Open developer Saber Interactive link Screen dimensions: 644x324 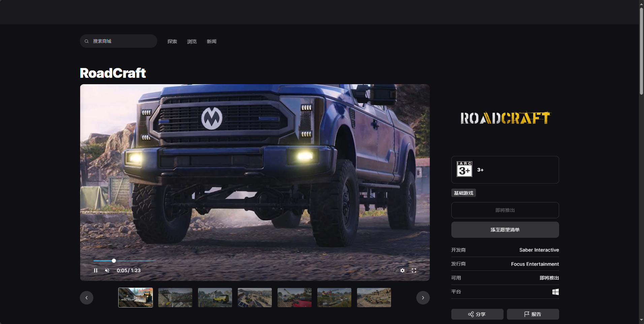click(x=539, y=250)
